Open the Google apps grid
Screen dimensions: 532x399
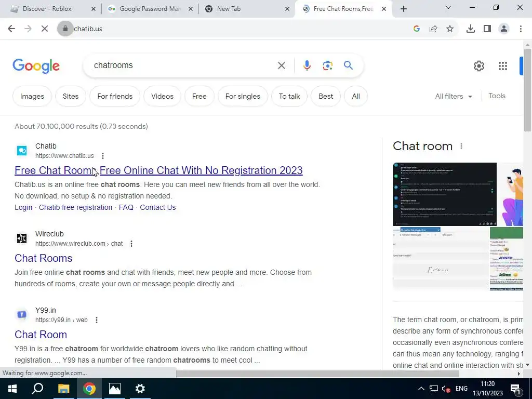[503, 66]
